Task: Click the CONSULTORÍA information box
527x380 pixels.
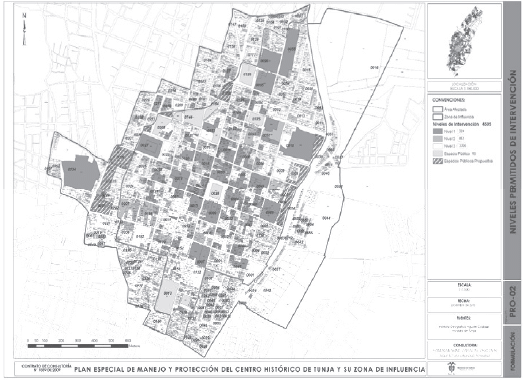Action: pos(464,350)
